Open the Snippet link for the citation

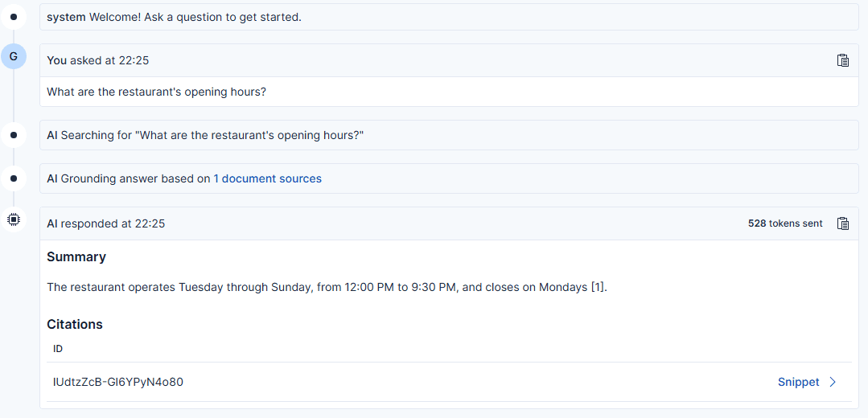(798, 382)
